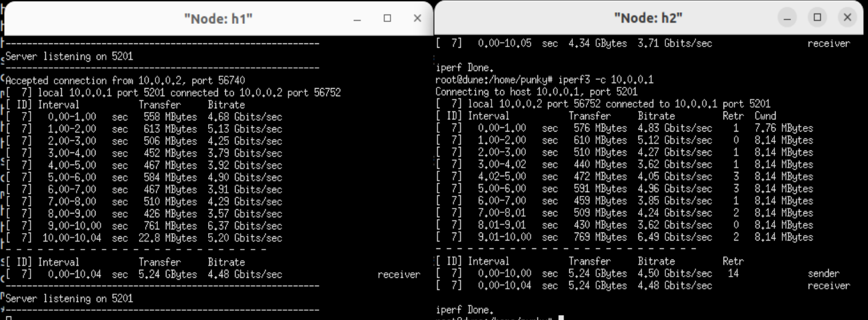
Task: Click the Cwnd column header in h2
Action: tap(766, 116)
